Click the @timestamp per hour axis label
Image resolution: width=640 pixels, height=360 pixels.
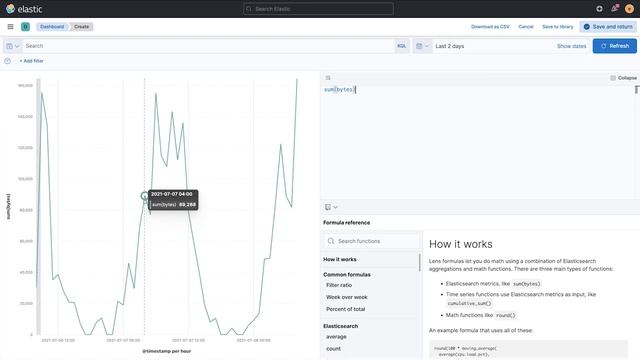(x=167, y=351)
